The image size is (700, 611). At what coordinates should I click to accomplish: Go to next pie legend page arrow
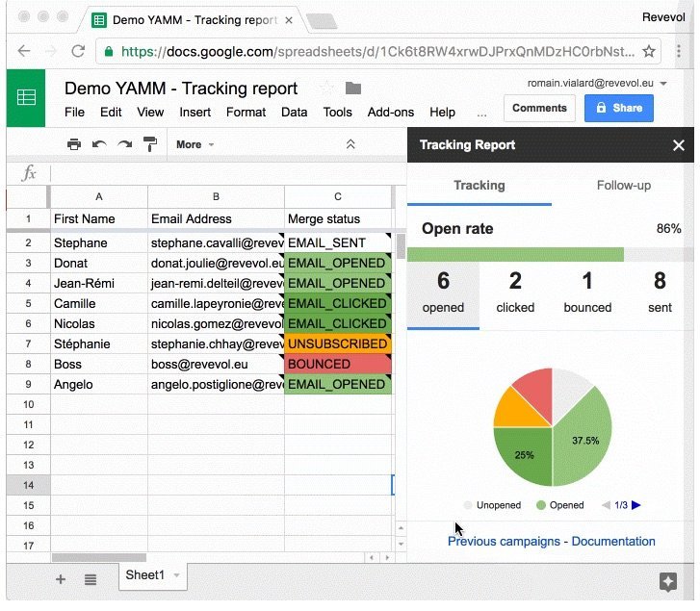pyautogui.click(x=636, y=505)
